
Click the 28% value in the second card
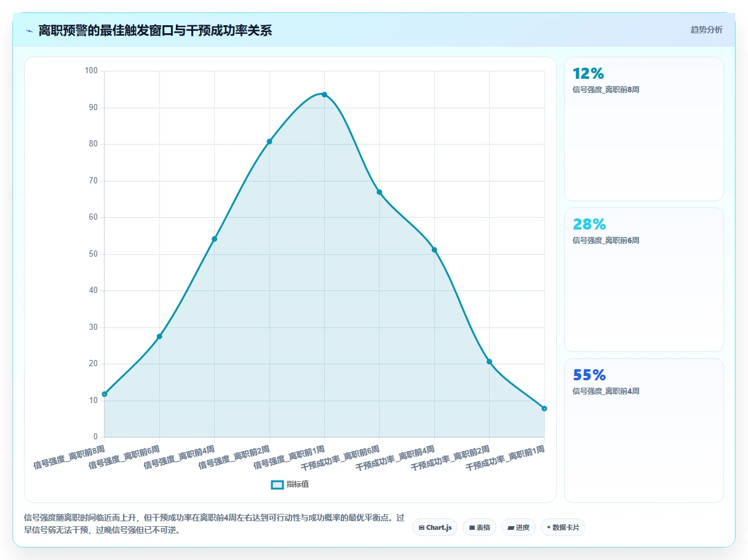coord(589,225)
